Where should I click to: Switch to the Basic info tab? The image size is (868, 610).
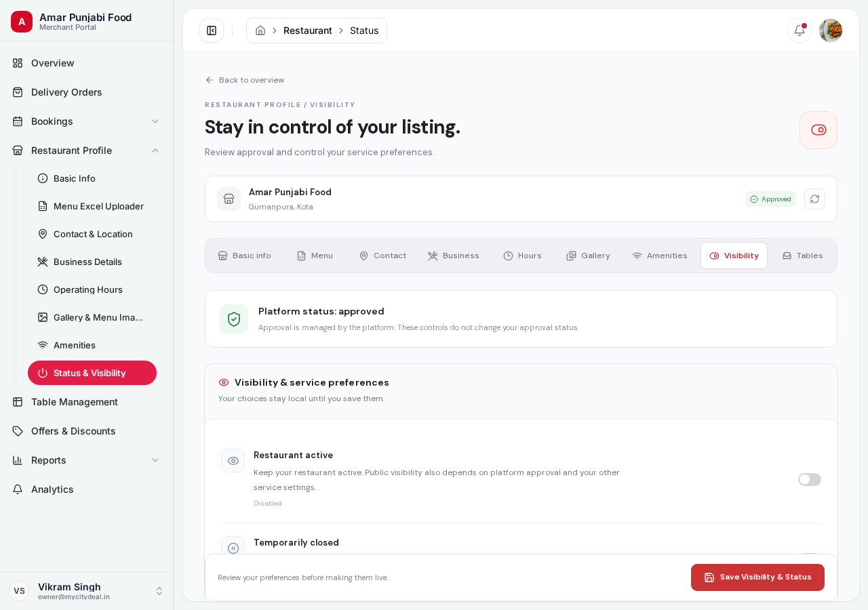click(245, 256)
